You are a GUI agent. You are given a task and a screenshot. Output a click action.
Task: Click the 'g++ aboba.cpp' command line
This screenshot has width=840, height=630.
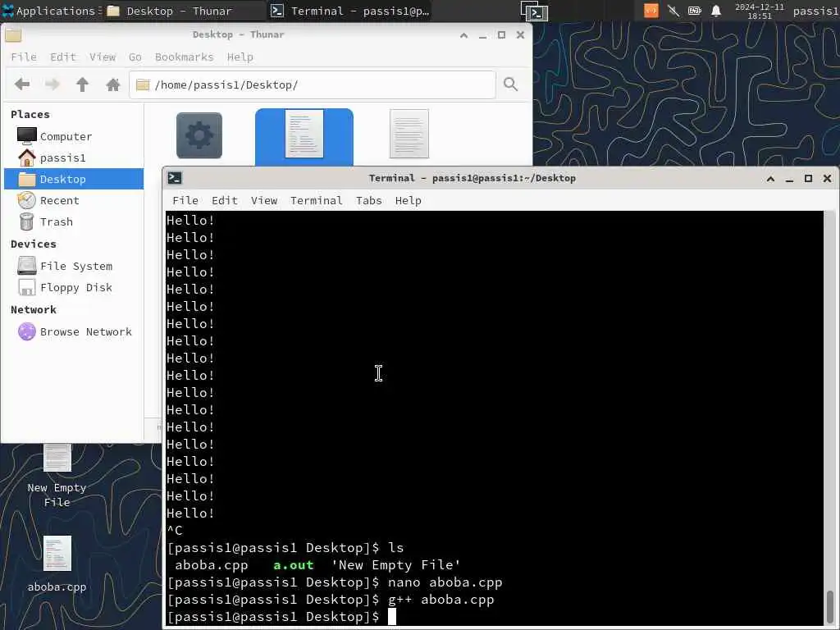click(x=441, y=600)
